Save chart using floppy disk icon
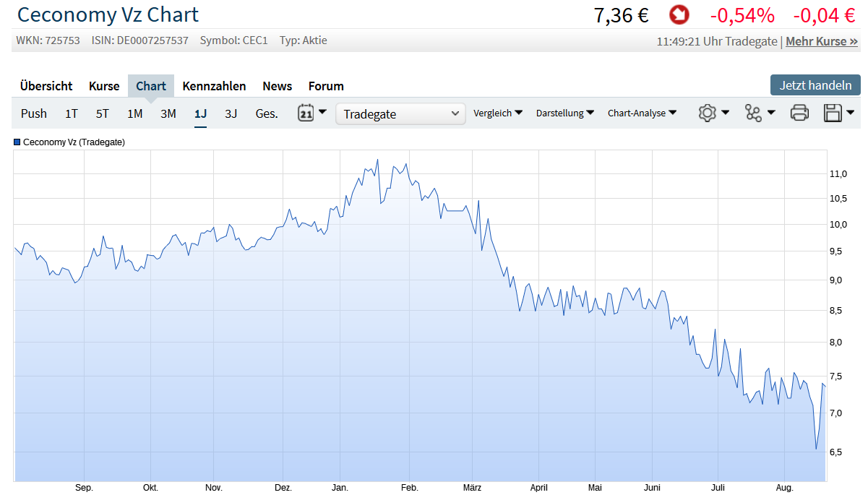868x495 pixels. click(x=833, y=113)
